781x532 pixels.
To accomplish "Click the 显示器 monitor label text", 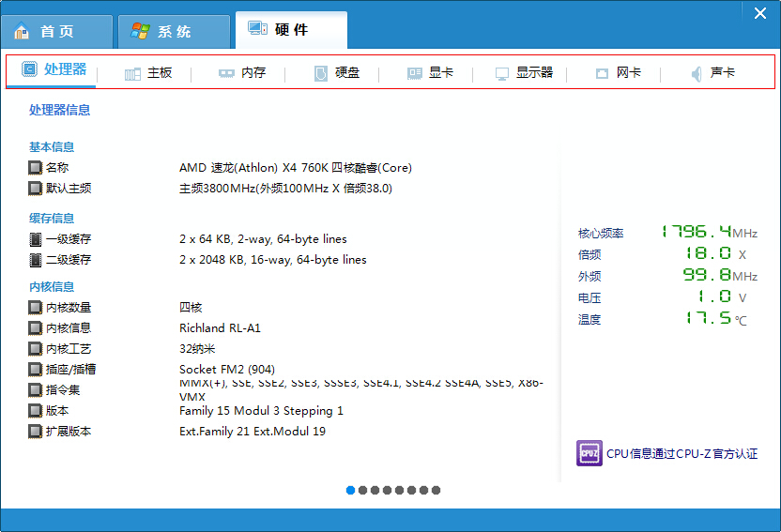I will pos(534,73).
